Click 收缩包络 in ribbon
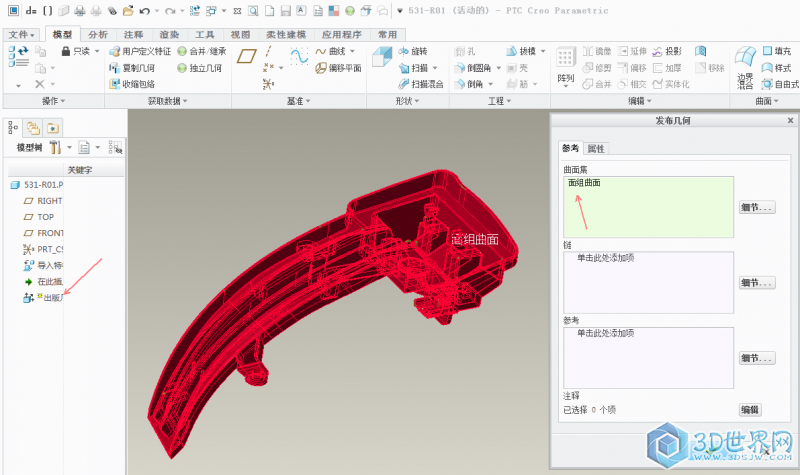This screenshot has height=475, width=800. pos(132,84)
